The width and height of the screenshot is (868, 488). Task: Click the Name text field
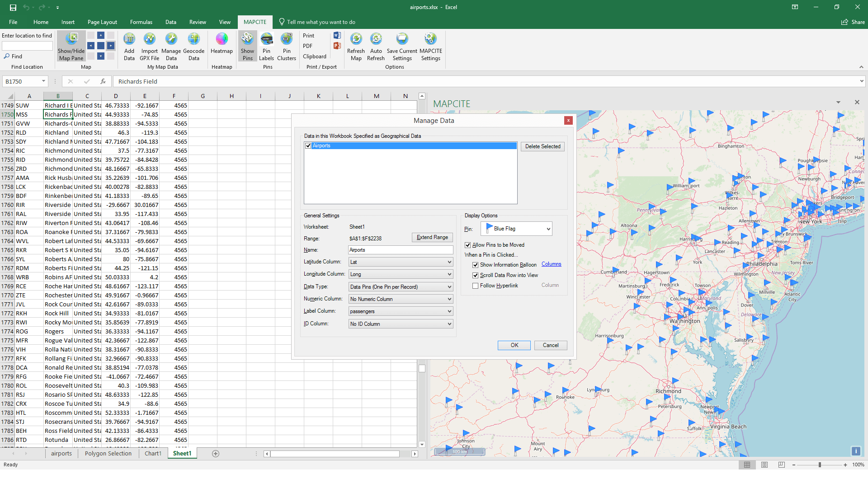pos(401,250)
